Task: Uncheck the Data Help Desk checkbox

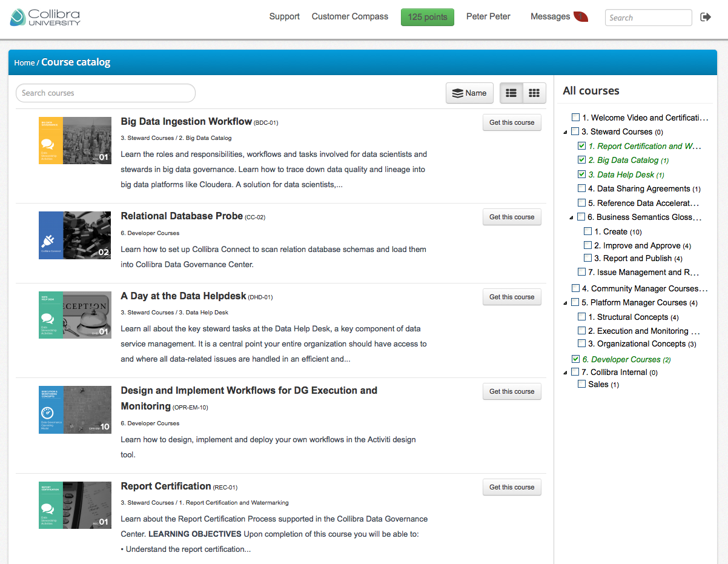Action: tap(581, 174)
